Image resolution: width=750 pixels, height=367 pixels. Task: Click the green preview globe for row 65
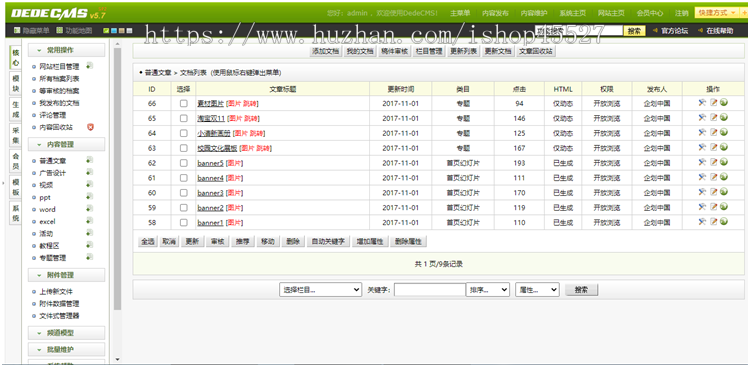724,117
